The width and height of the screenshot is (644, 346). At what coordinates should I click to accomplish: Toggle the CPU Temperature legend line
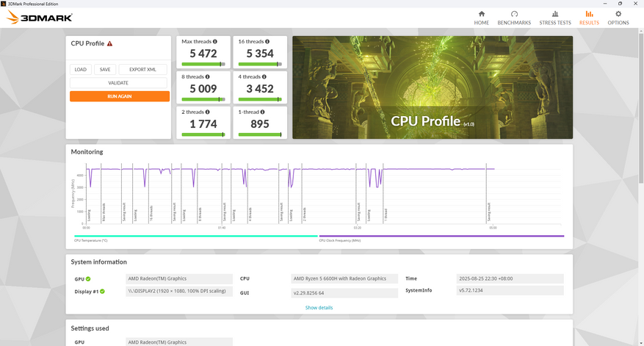tap(196, 236)
